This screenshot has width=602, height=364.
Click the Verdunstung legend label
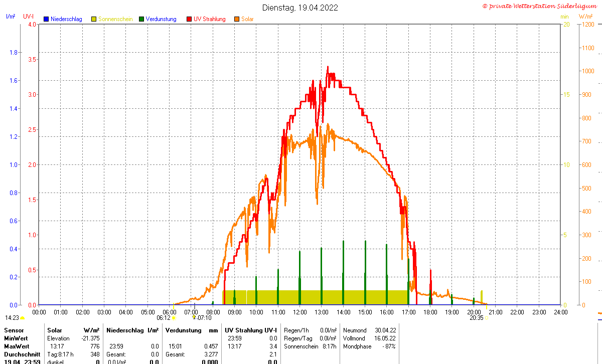click(161, 19)
